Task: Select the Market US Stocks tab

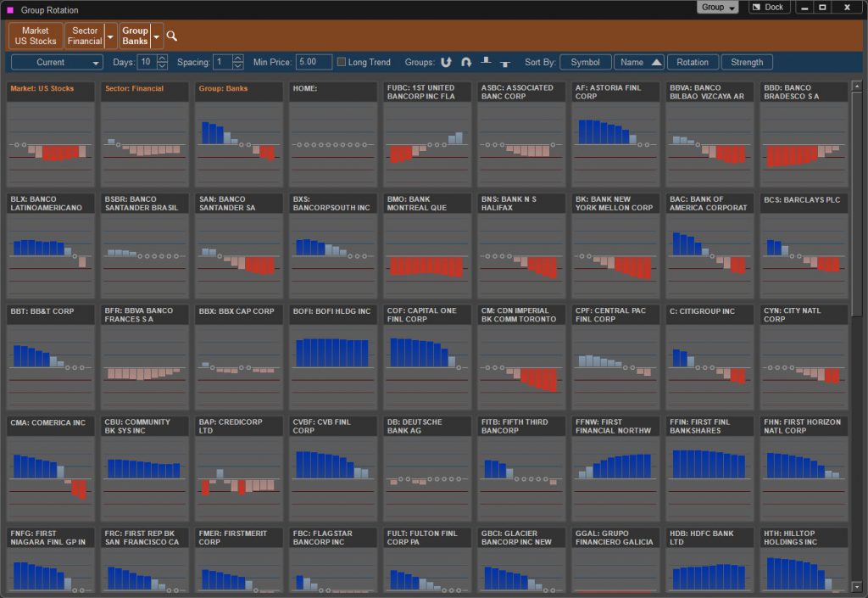Action: click(36, 36)
